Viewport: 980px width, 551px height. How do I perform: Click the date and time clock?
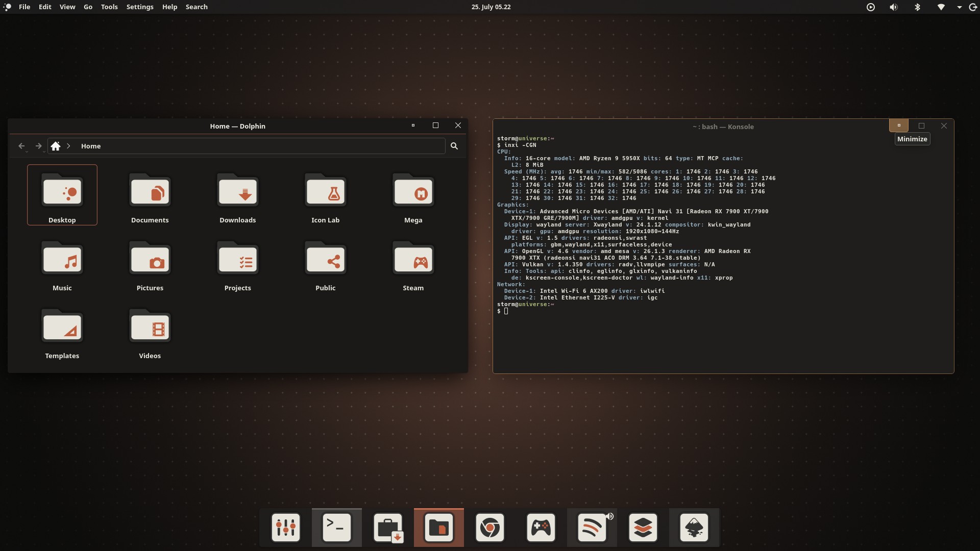(x=491, y=7)
